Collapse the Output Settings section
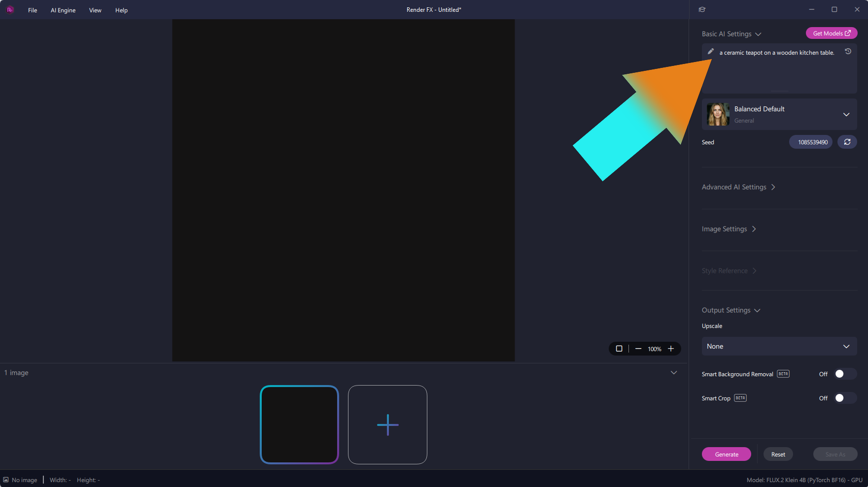 click(x=731, y=310)
